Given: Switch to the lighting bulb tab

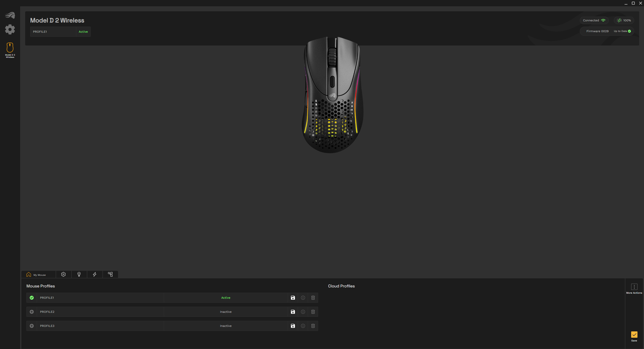Looking at the screenshot, I should pos(79,274).
